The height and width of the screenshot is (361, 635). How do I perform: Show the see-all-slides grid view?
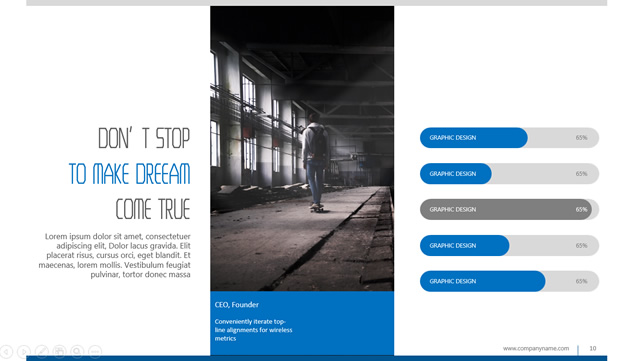60,351
